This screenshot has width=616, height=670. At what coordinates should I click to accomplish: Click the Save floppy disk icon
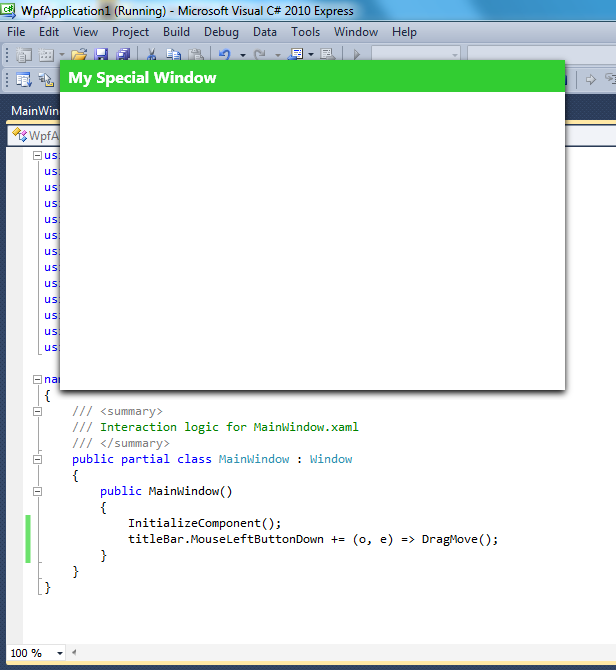(101, 54)
